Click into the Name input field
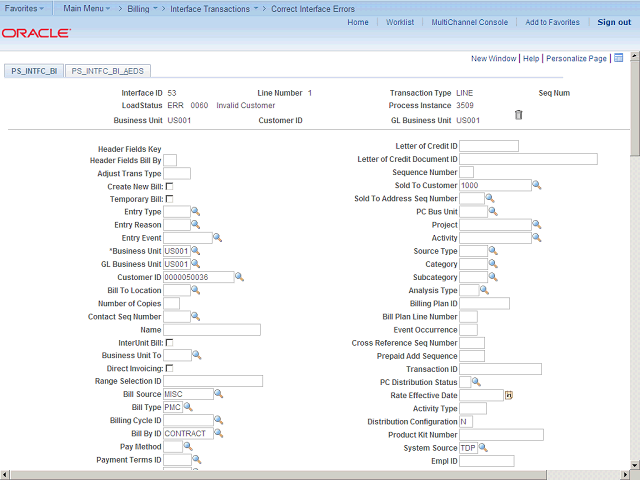Image resolution: width=640 pixels, height=480 pixels. click(212, 329)
